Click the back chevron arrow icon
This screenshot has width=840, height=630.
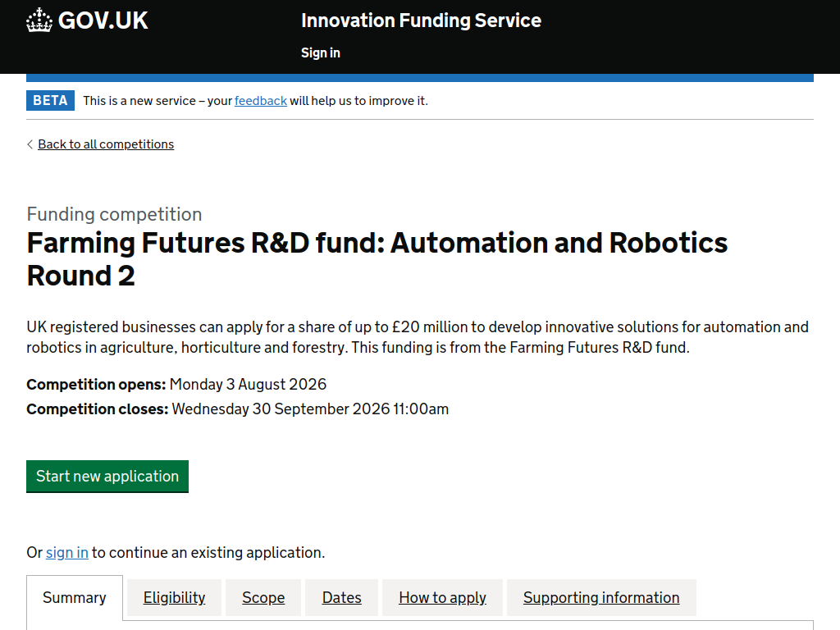pyautogui.click(x=30, y=144)
